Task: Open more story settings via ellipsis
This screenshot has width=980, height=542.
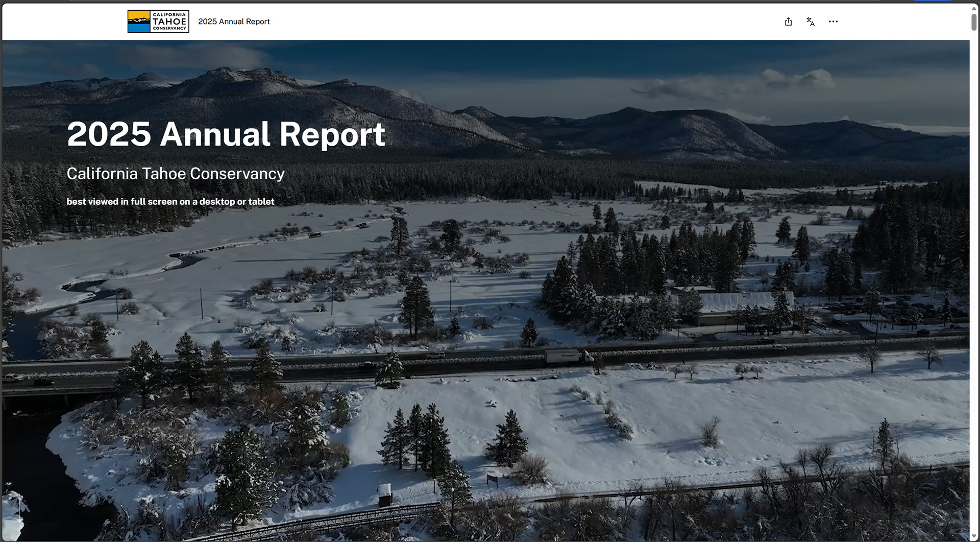Action: [x=834, y=21]
